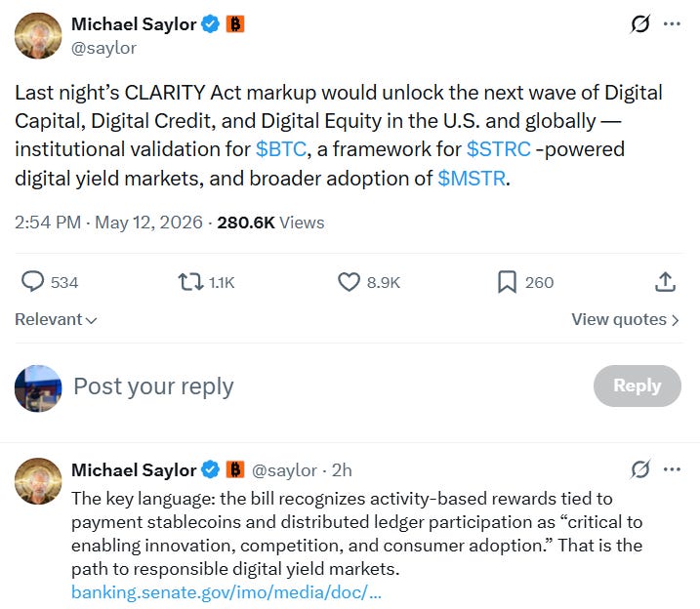Open Michael Saylor's profile avatar at top
The image size is (700, 609).
tap(38, 36)
